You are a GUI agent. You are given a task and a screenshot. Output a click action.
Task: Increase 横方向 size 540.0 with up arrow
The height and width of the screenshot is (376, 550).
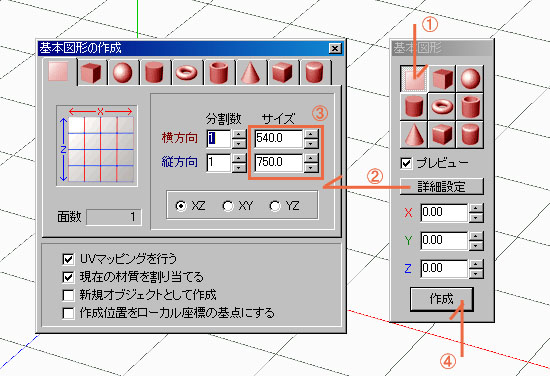click(311, 134)
